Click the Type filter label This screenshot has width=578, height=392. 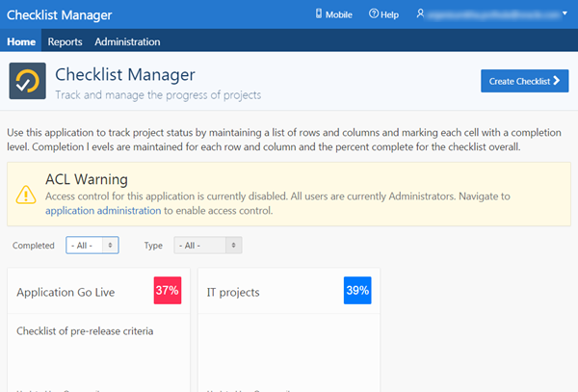coord(153,246)
